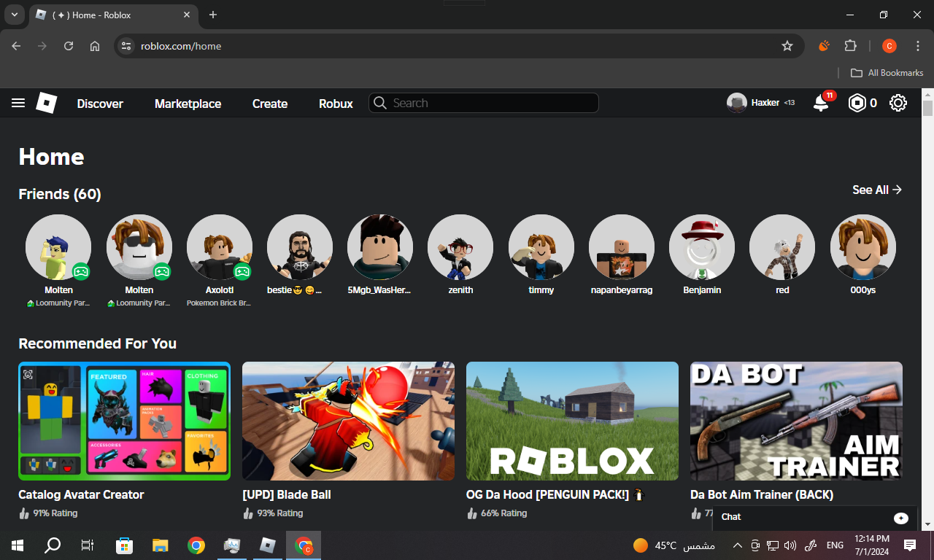Open Task View on the taskbar
Screen dimensions: 934x560
[x=88, y=545]
